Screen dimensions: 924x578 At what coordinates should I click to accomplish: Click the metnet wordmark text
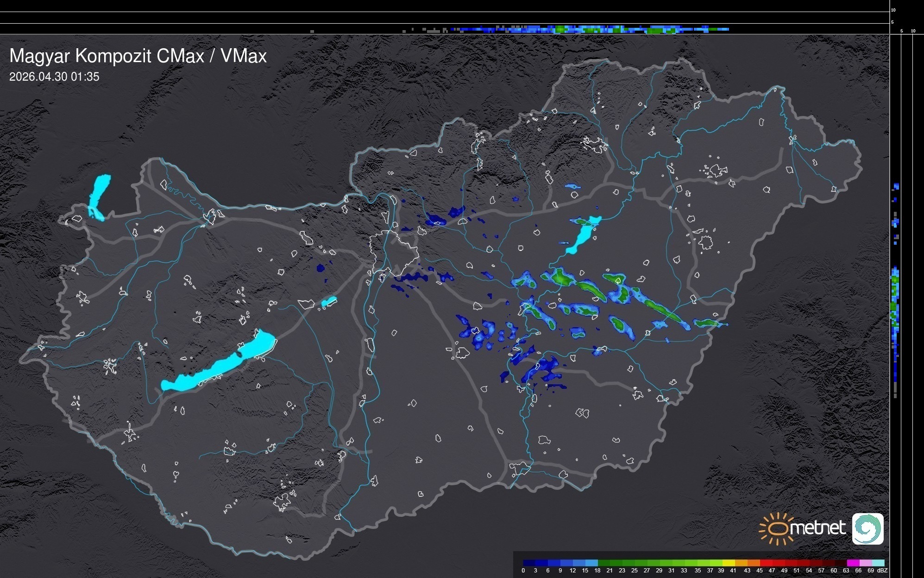[x=817, y=528]
